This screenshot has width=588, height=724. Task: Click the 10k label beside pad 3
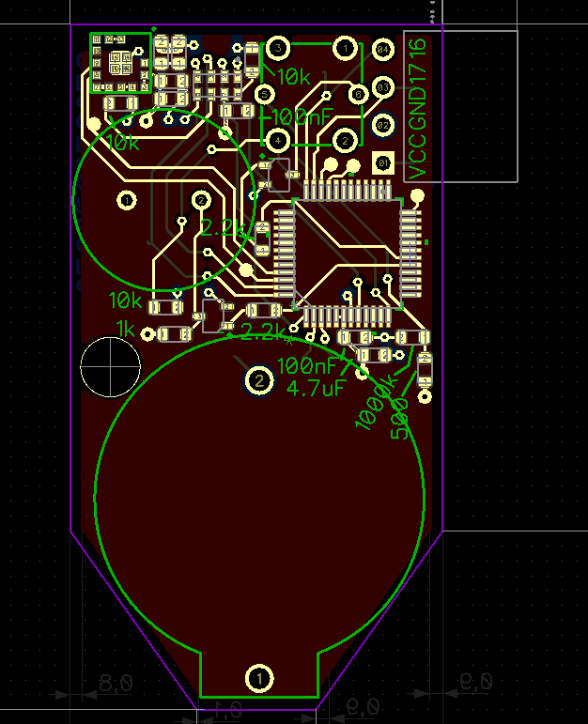293,75
